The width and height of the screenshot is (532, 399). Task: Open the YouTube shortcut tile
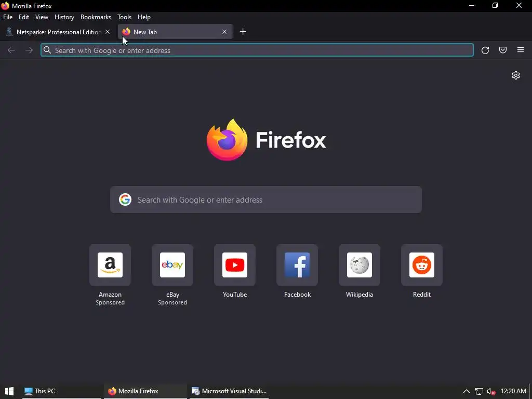click(235, 265)
